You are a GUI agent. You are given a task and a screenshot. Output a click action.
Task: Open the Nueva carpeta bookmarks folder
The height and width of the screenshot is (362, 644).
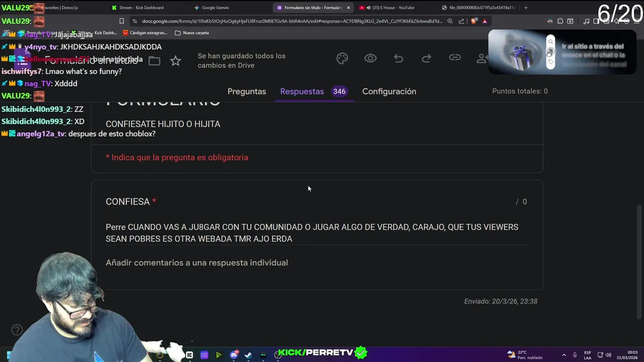click(192, 33)
